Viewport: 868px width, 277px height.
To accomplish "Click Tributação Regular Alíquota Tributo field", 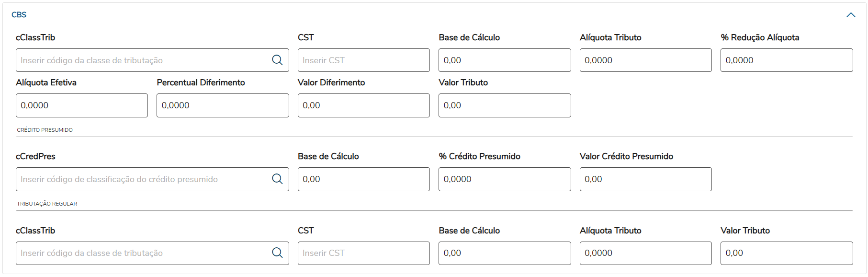I will point(645,253).
